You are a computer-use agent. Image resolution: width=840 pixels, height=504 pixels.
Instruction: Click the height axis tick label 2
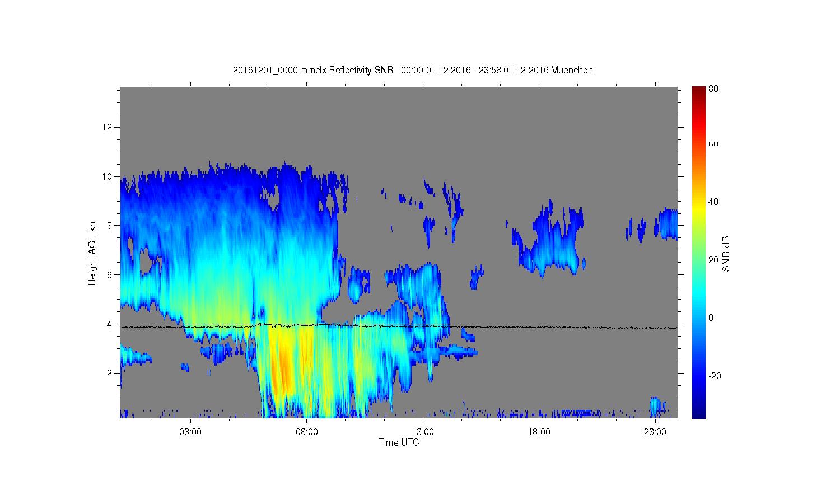(110, 373)
